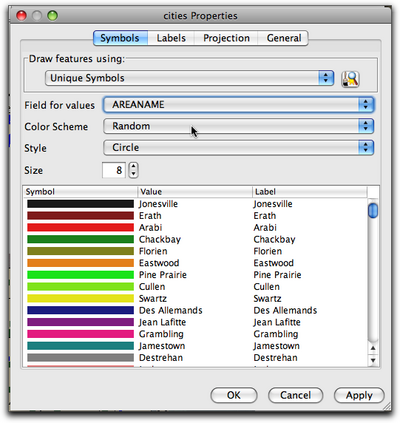Click the orange Eastwood symbol swatch
Viewport: 400px width, 423px height.
(80, 263)
